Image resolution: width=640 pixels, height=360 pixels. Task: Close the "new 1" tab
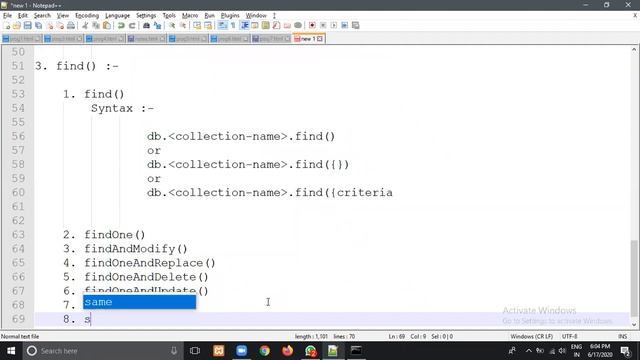pos(320,39)
